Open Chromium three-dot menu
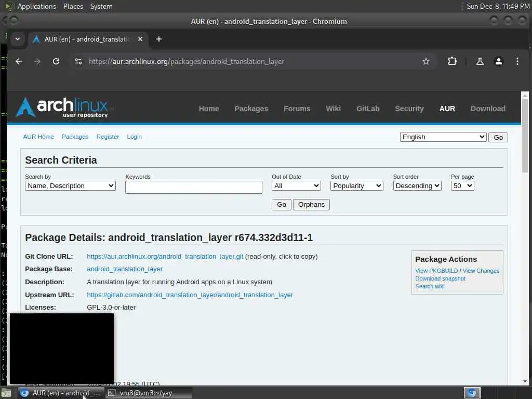532x399 pixels. (517, 61)
